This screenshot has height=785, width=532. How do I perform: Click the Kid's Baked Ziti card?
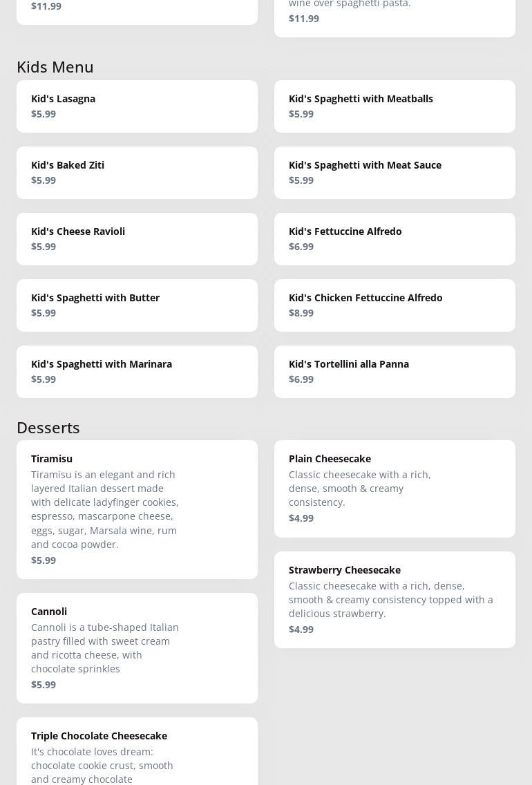tap(137, 172)
